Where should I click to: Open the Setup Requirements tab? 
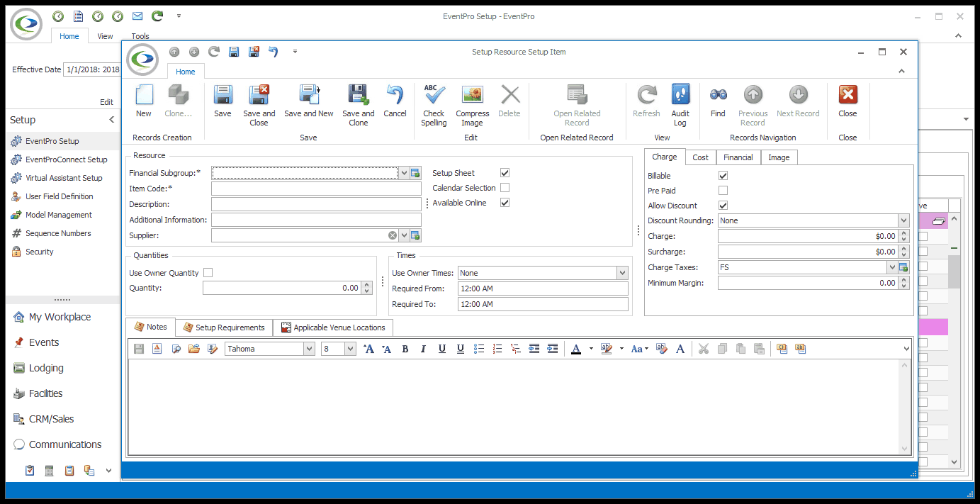point(224,327)
